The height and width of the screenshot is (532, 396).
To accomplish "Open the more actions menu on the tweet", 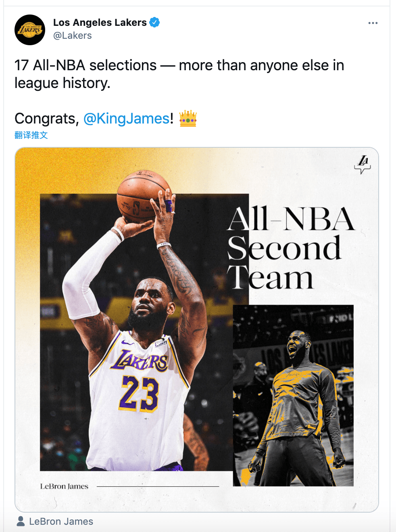I will point(373,23).
